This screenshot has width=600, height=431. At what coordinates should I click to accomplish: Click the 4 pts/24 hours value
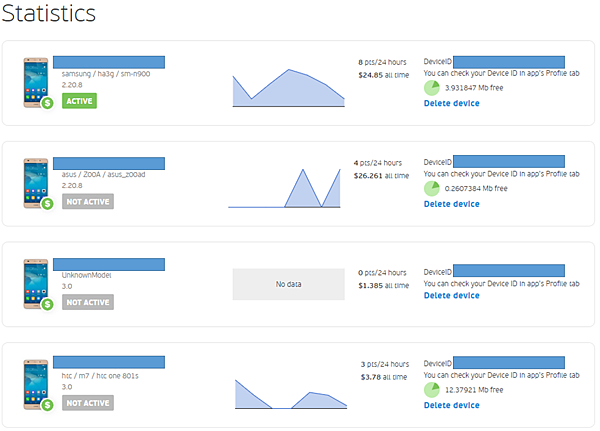pyautogui.click(x=378, y=163)
